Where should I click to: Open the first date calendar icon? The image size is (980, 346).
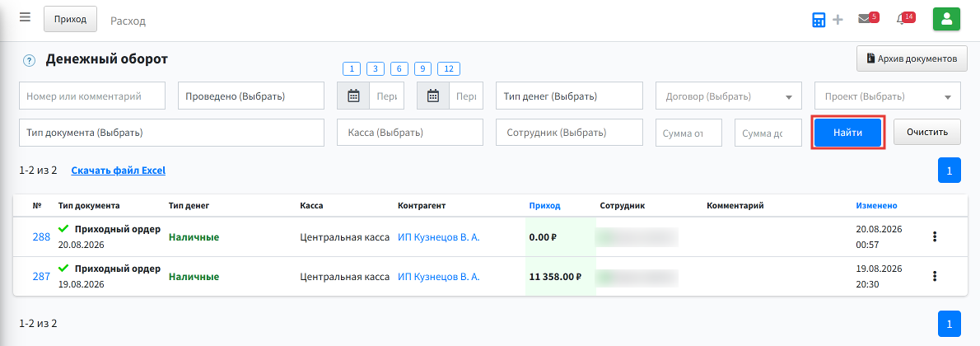click(353, 96)
